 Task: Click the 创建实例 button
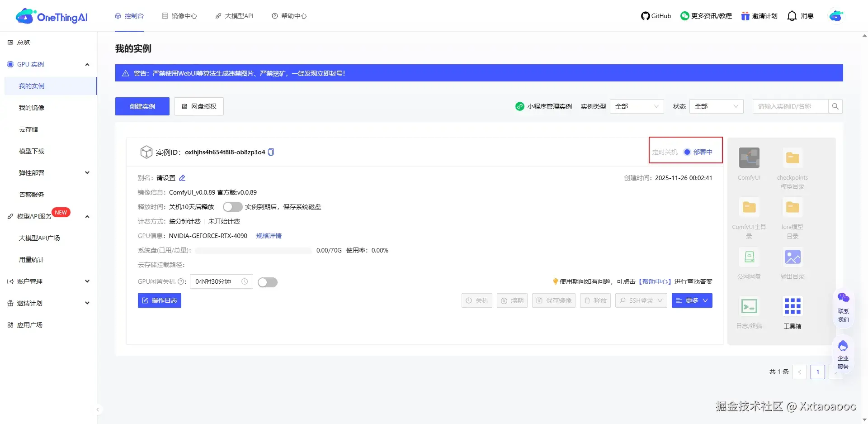point(142,106)
